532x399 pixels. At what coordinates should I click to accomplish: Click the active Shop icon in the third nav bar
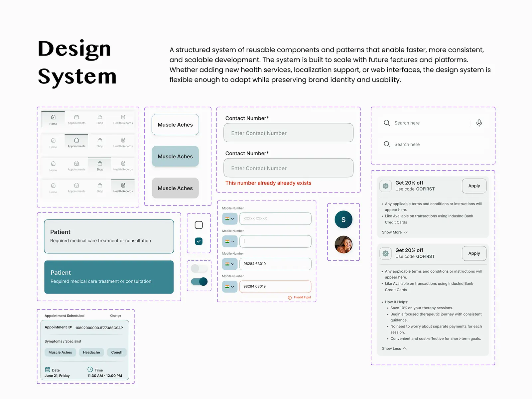(x=100, y=163)
